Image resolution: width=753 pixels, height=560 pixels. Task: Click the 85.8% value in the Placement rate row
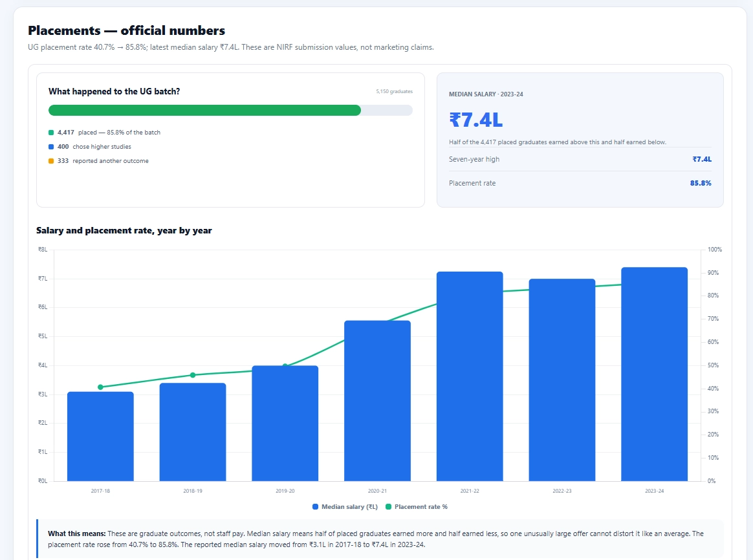[701, 183]
